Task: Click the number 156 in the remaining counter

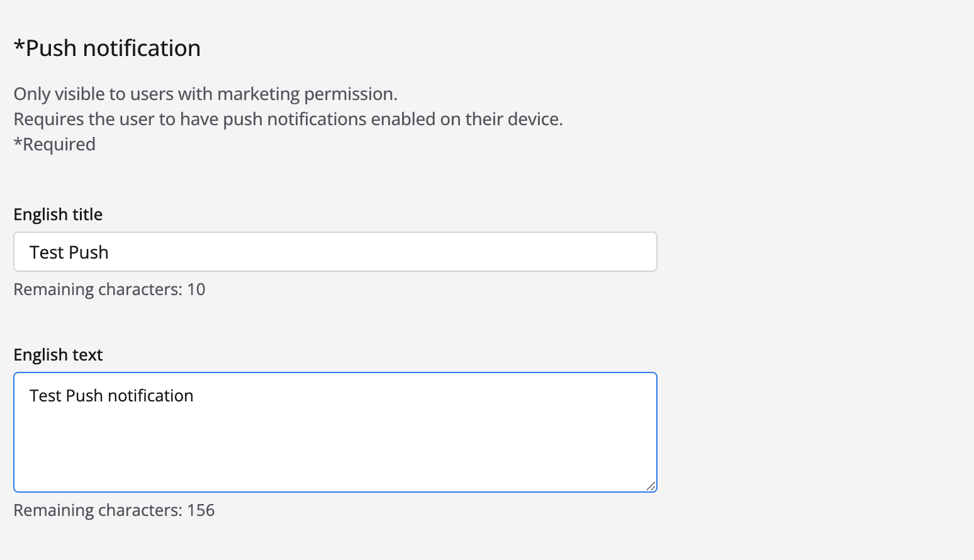Action: coord(201,510)
